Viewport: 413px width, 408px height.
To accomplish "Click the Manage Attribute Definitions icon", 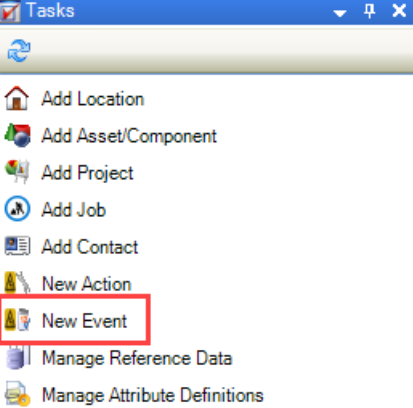I will [x=18, y=394].
